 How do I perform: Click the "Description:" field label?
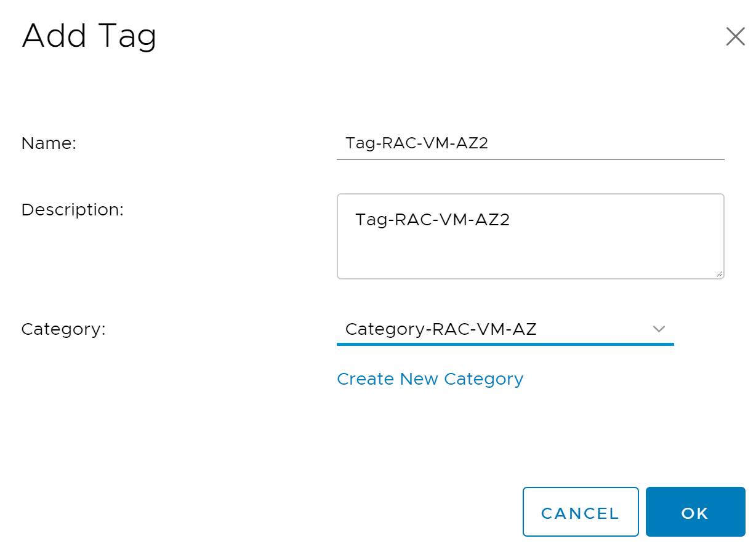(x=73, y=210)
